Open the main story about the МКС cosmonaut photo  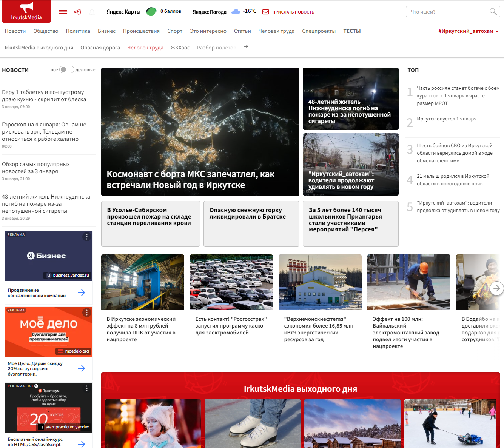point(200,132)
